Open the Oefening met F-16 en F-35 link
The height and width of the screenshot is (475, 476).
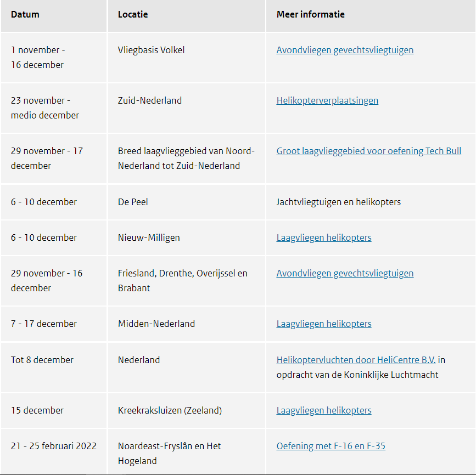point(331,446)
